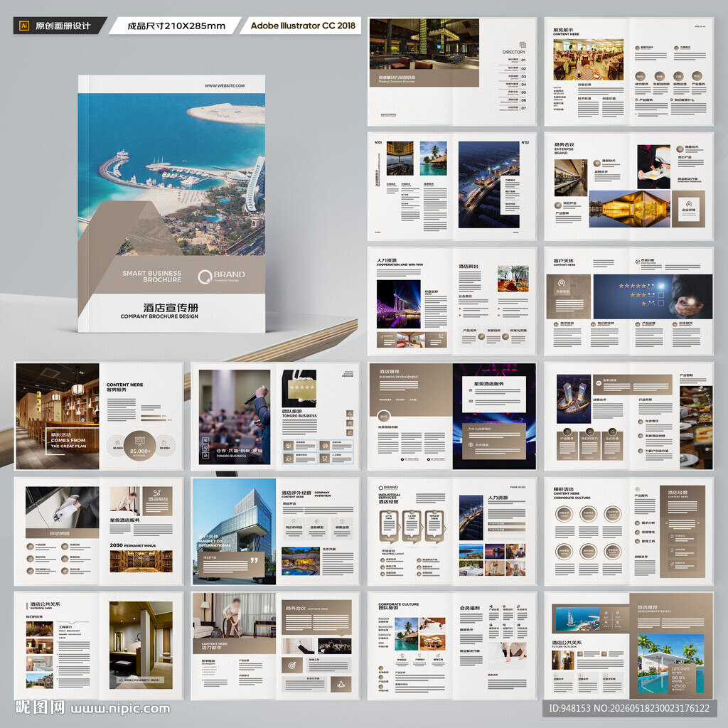Open the DIRECTORY spread thumbnail
728x728 pixels.
452,72
